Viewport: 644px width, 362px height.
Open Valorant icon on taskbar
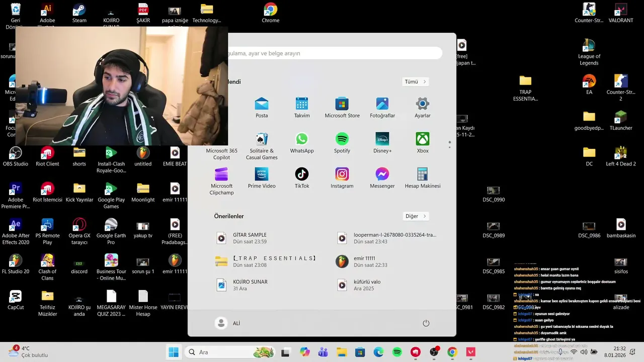pyautogui.click(x=471, y=352)
